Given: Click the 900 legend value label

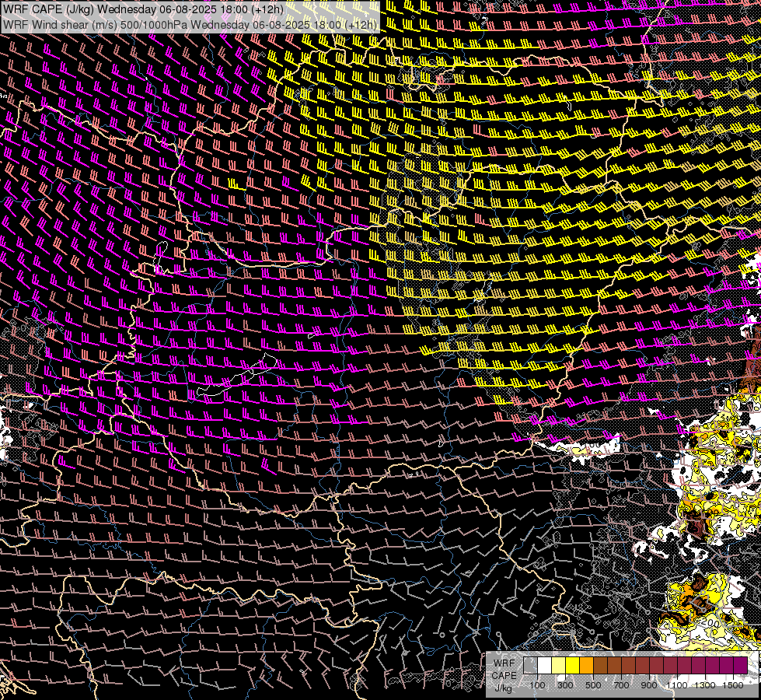Looking at the screenshot, I should [x=649, y=685].
